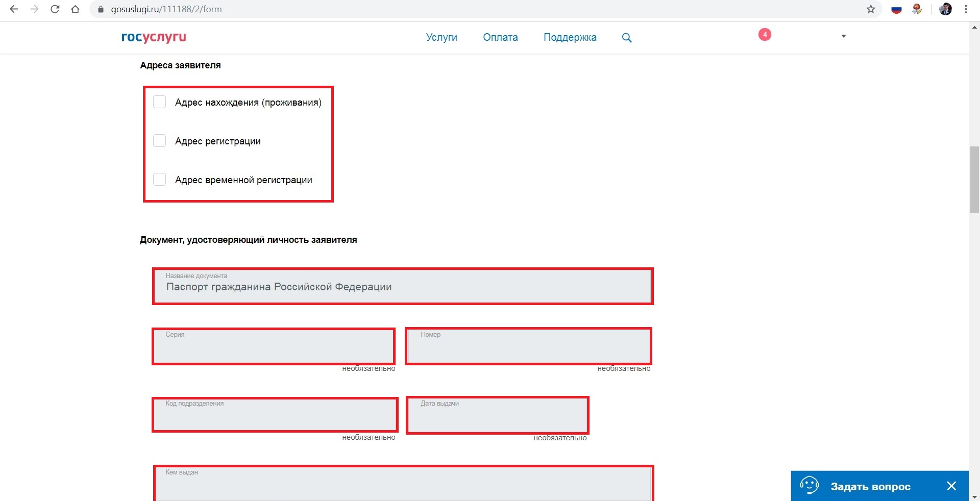The width and height of the screenshot is (980, 501).
Task: Click the Задать вопрос button
Action: (879, 486)
